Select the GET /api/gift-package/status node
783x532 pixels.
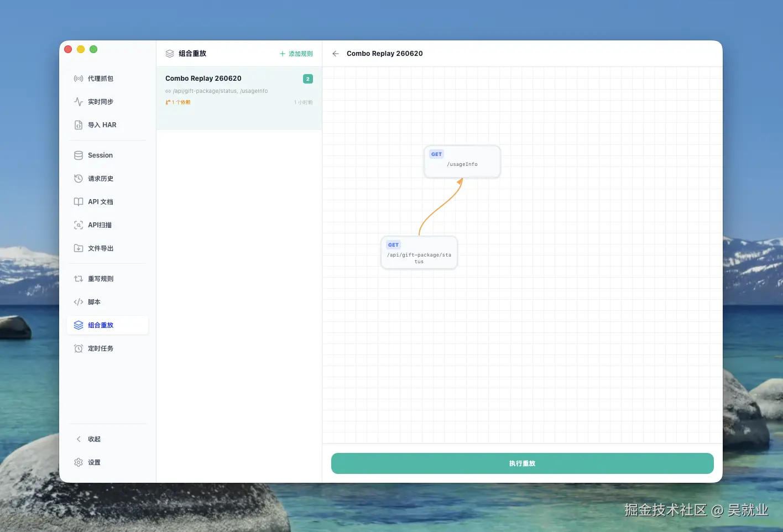coord(419,253)
